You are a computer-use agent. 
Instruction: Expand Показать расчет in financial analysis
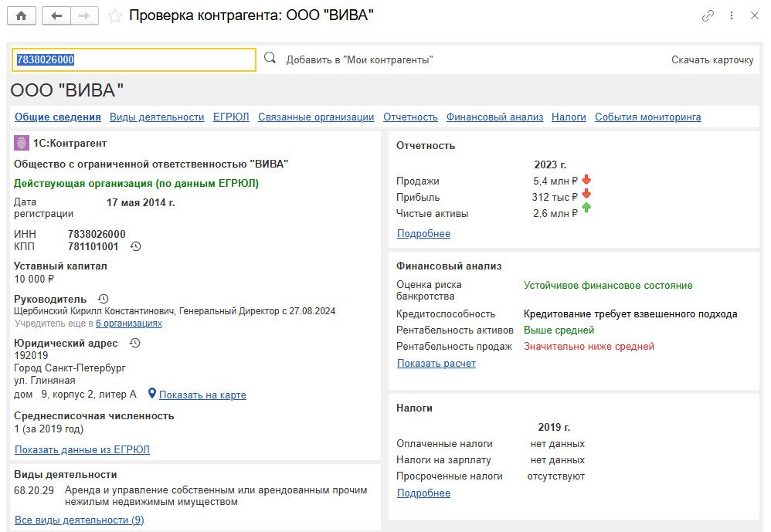pyautogui.click(x=436, y=363)
